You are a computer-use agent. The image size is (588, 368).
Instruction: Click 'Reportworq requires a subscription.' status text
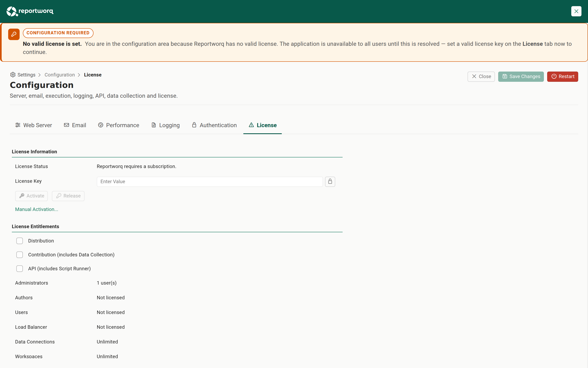(137, 166)
